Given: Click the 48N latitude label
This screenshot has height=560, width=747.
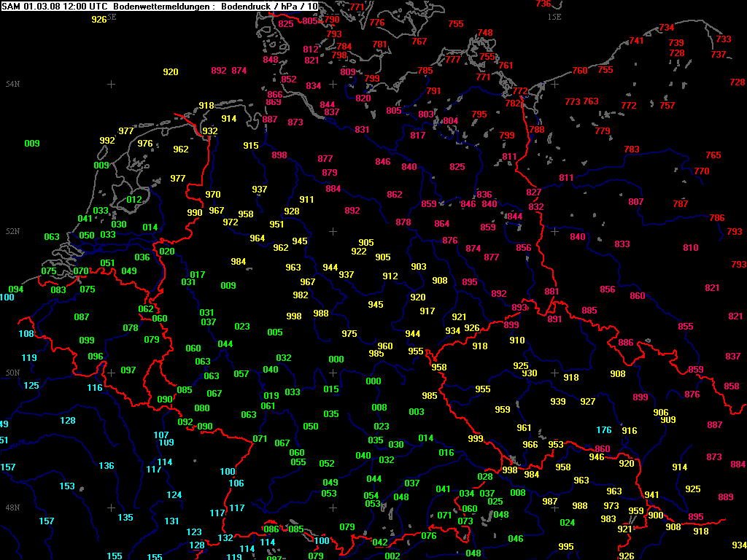Looking at the screenshot, I should pyautogui.click(x=12, y=507).
